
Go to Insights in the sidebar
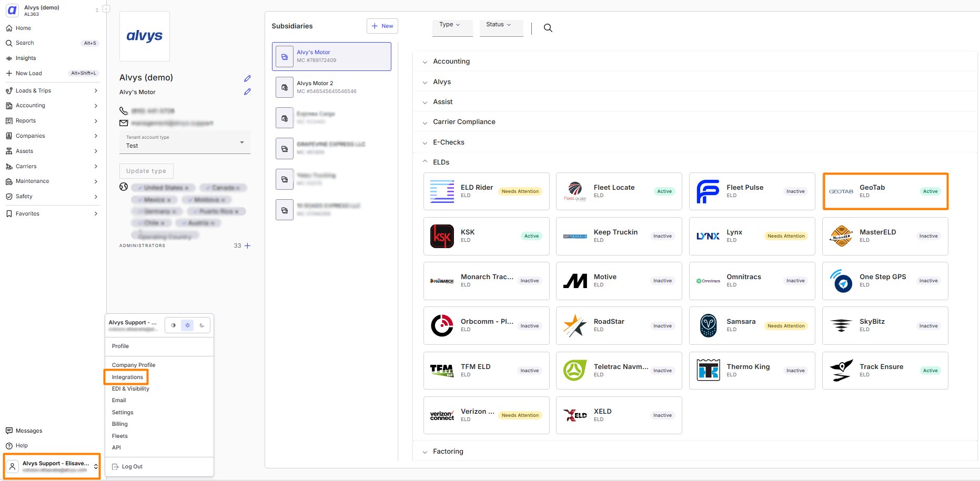(x=52, y=58)
